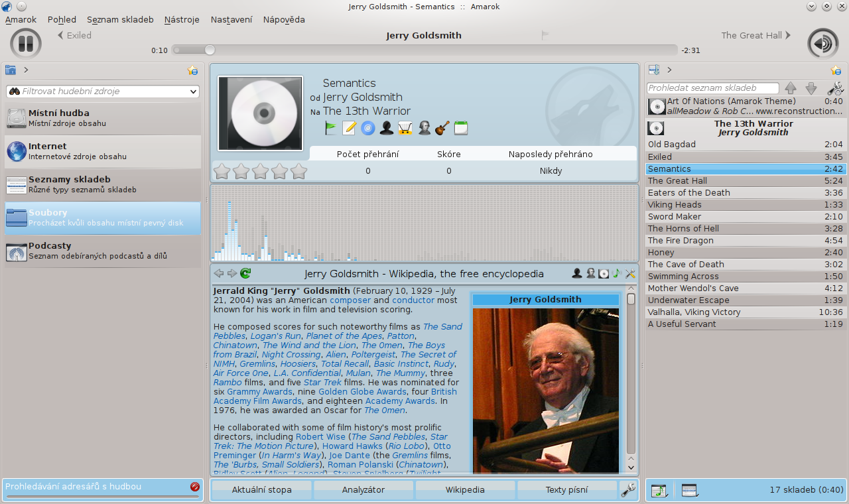This screenshot has width=849, height=504.
Task: Open the Nástroje menu
Action: point(182,19)
